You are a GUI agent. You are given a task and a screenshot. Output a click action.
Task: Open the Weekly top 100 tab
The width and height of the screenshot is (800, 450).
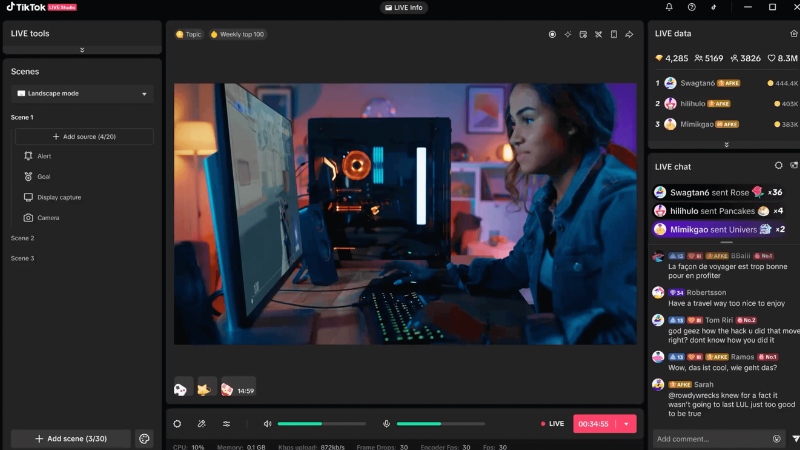(238, 34)
